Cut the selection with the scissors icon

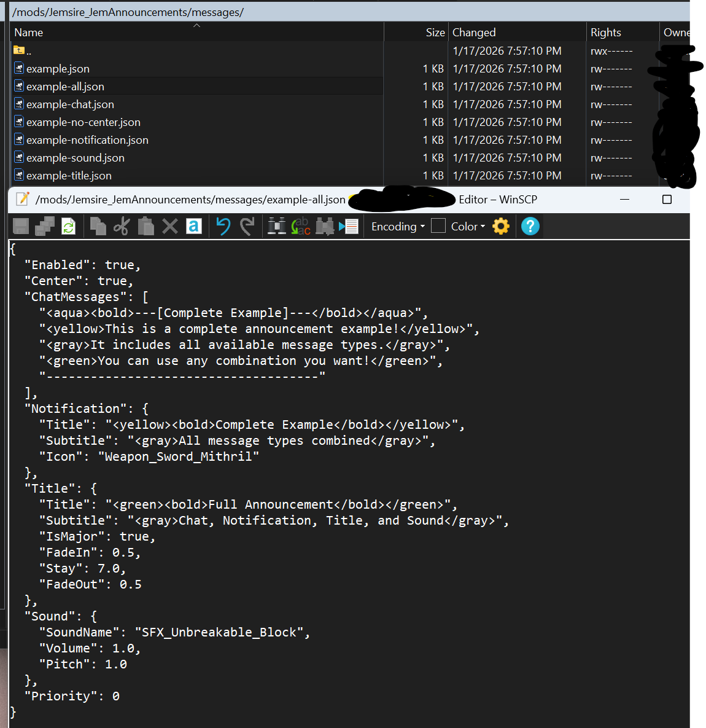pyautogui.click(x=122, y=226)
